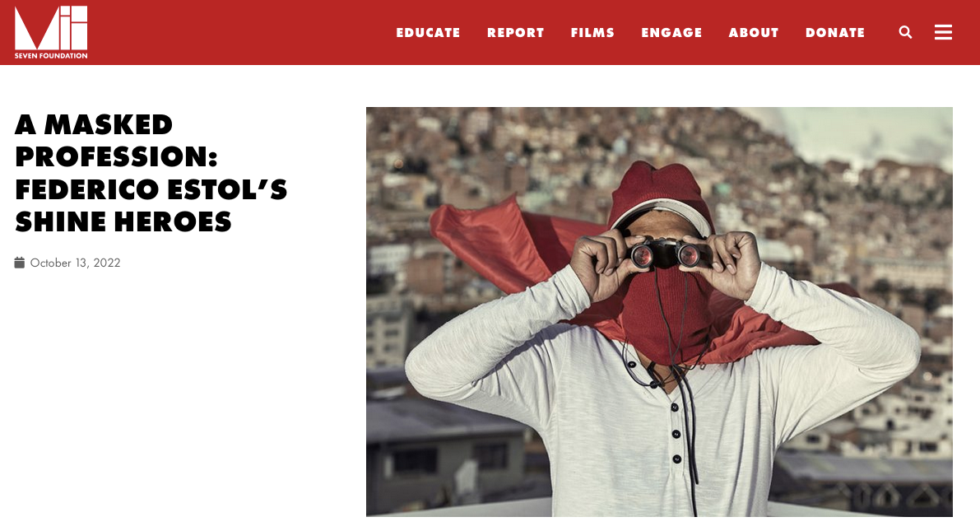The image size is (980, 531).
Task: Select Films in the navigation bar
Action: pyautogui.click(x=592, y=33)
